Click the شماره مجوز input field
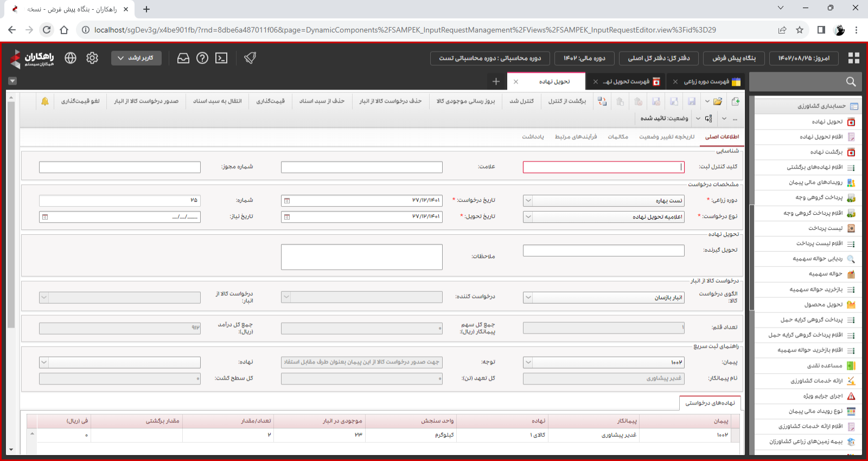 pos(120,167)
